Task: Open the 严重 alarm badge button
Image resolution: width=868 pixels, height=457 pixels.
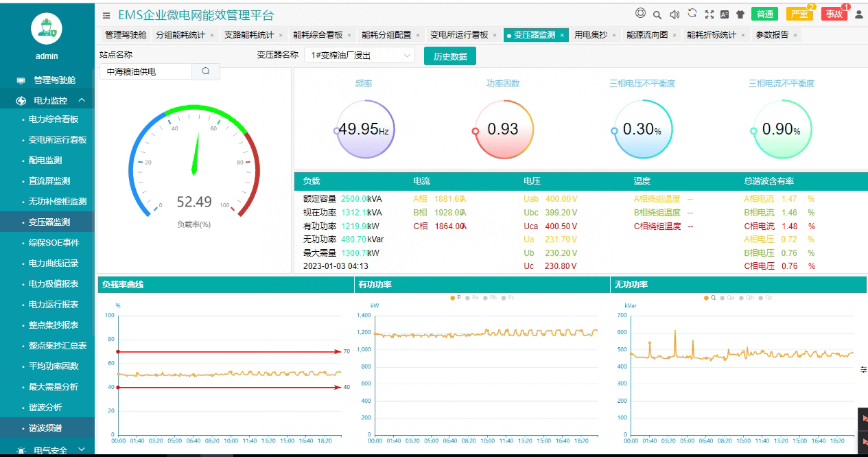Action: coord(799,14)
